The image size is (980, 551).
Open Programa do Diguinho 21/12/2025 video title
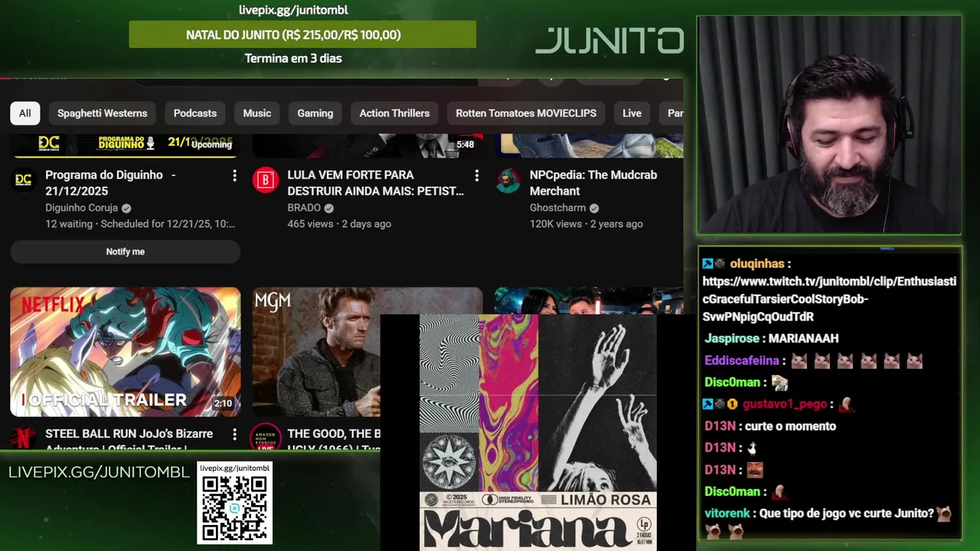110,183
